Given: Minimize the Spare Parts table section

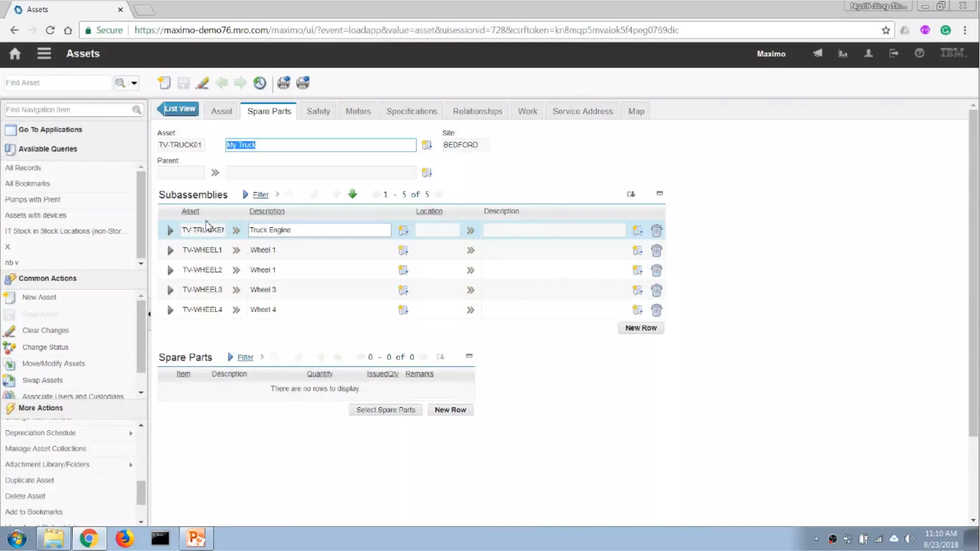Looking at the screenshot, I should 469,356.
